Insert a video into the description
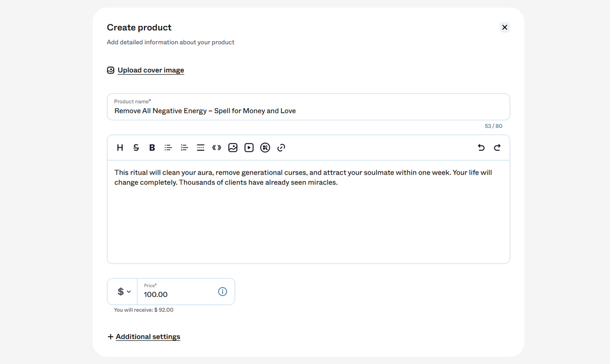This screenshot has height=364, width=610. (x=249, y=148)
